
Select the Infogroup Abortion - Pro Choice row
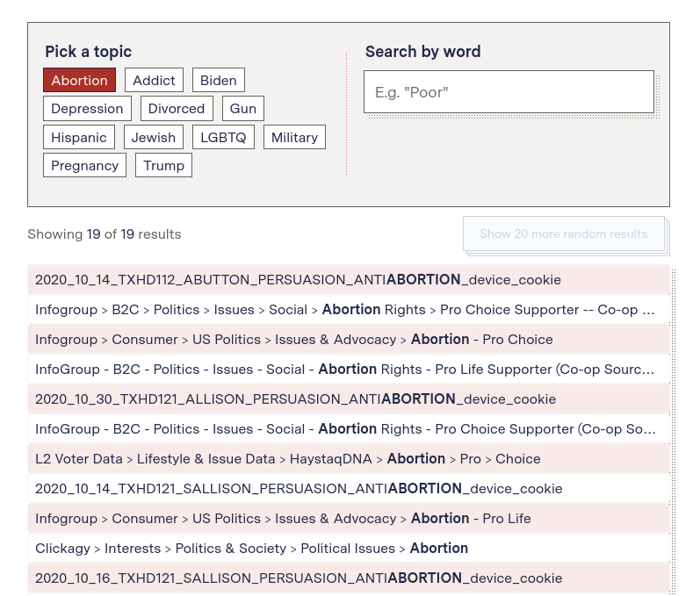[349, 340]
